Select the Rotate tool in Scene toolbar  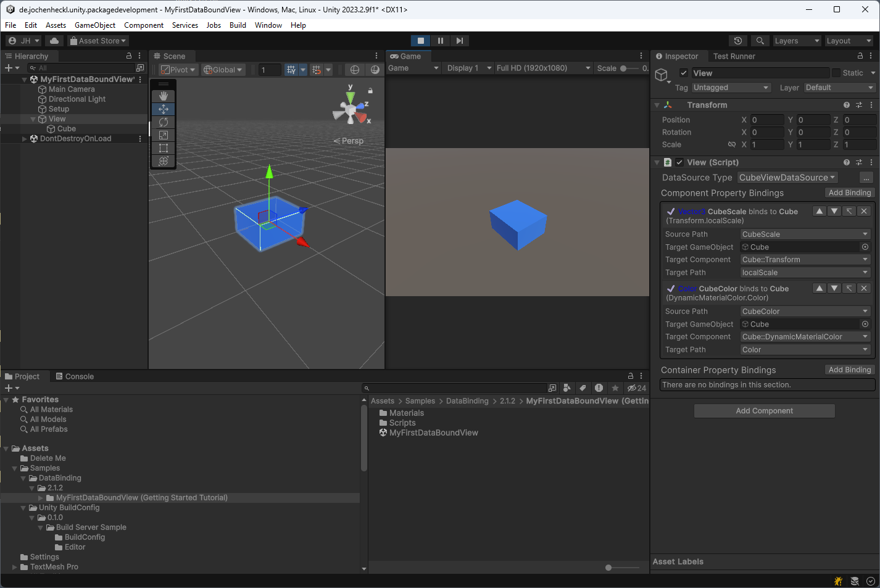tap(163, 122)
